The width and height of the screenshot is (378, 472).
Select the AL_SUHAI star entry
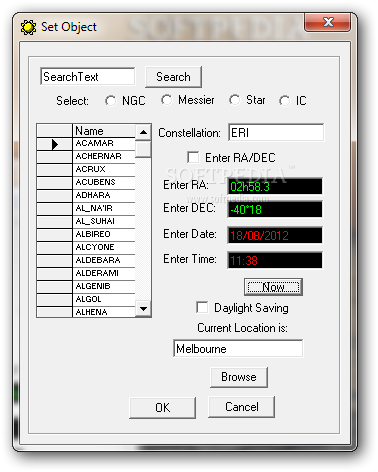tap(104, 221)
